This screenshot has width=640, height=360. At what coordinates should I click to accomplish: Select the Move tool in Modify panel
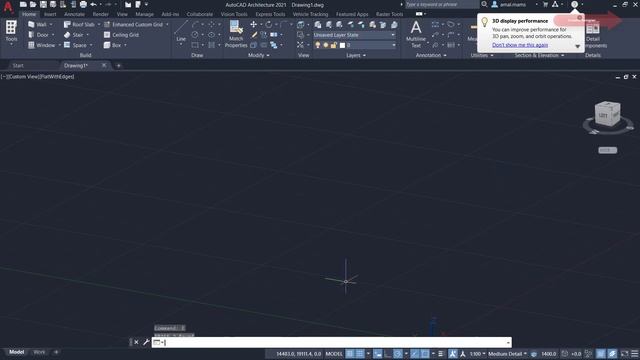pos(253,24)
